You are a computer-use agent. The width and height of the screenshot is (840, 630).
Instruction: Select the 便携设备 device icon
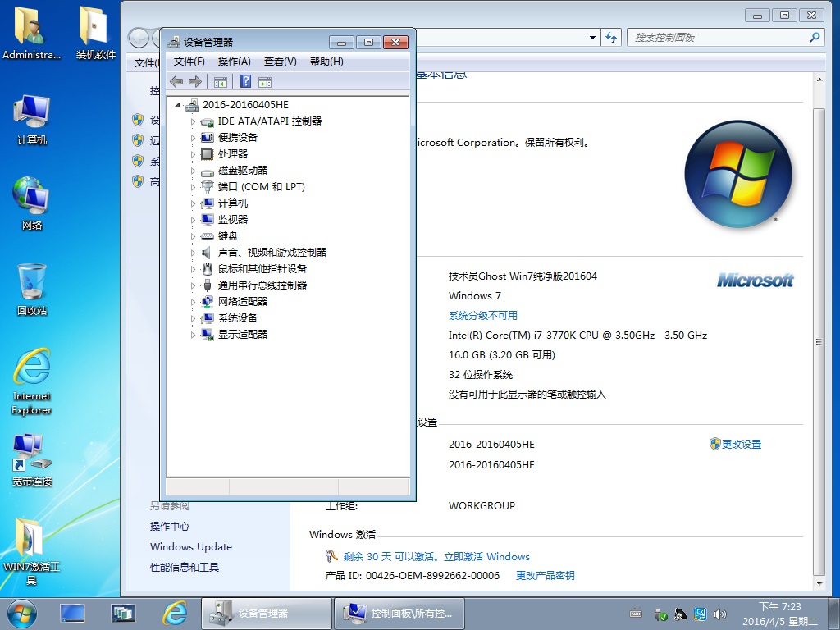207,138
